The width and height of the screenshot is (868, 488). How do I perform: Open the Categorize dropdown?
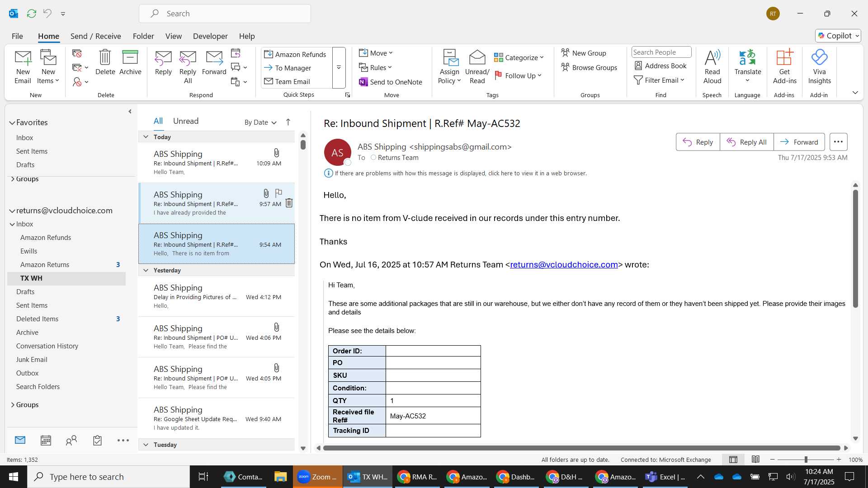519,57
